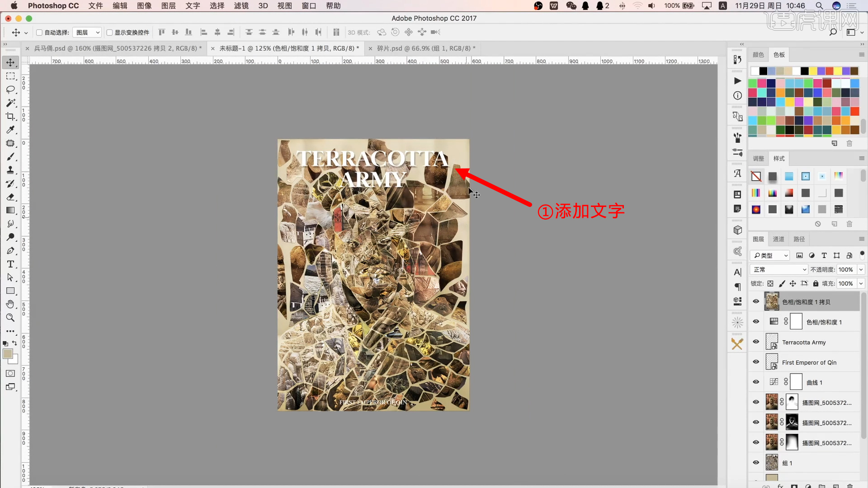This screenshot has height=488, width=868.
Task: Select the Crop tool
Action: pos(10,116)
